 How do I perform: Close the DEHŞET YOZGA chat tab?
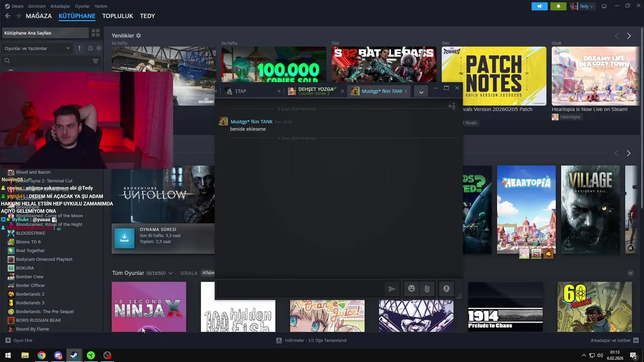click(343, 91)
